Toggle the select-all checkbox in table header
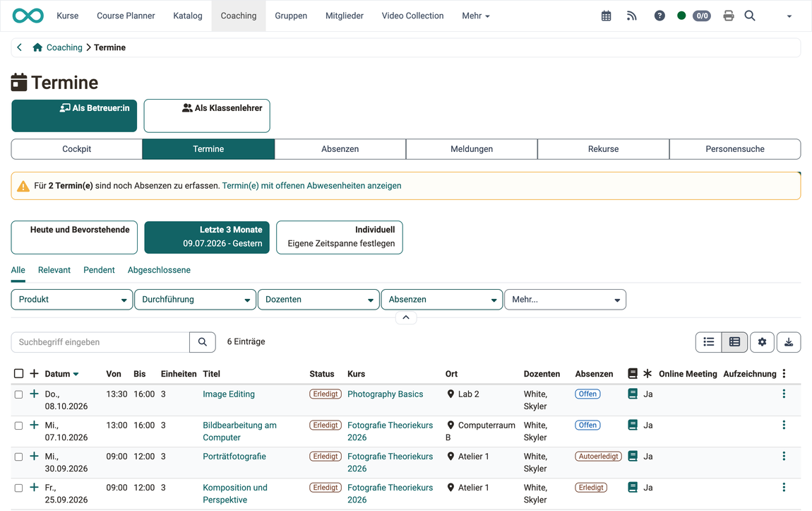 coord(18,374)
